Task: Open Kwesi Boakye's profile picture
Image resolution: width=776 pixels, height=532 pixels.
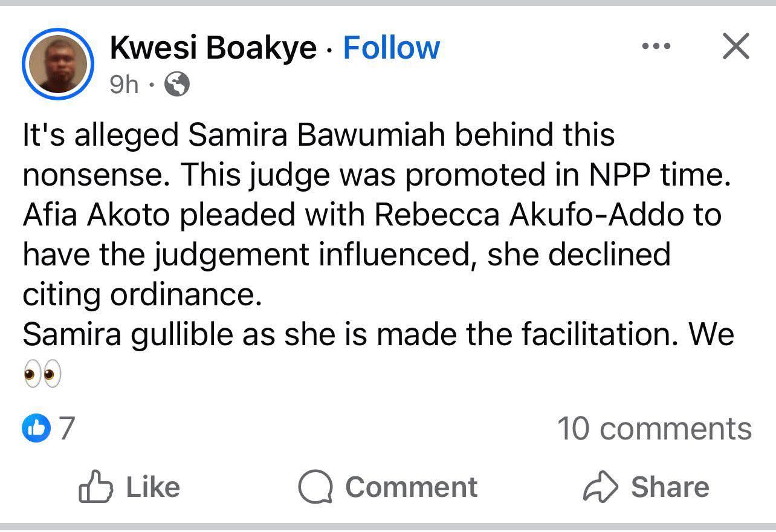Action: (58, 63)
